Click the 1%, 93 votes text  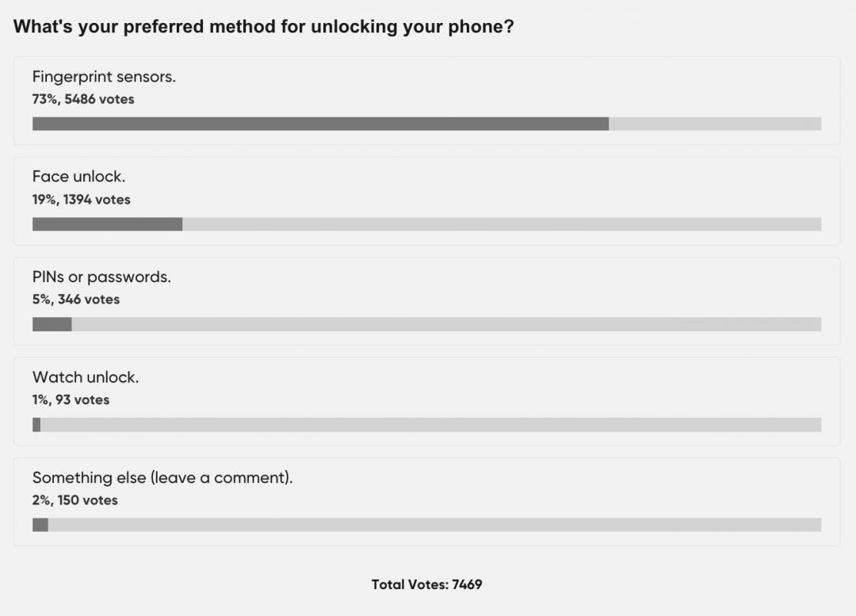click(71, 400)
